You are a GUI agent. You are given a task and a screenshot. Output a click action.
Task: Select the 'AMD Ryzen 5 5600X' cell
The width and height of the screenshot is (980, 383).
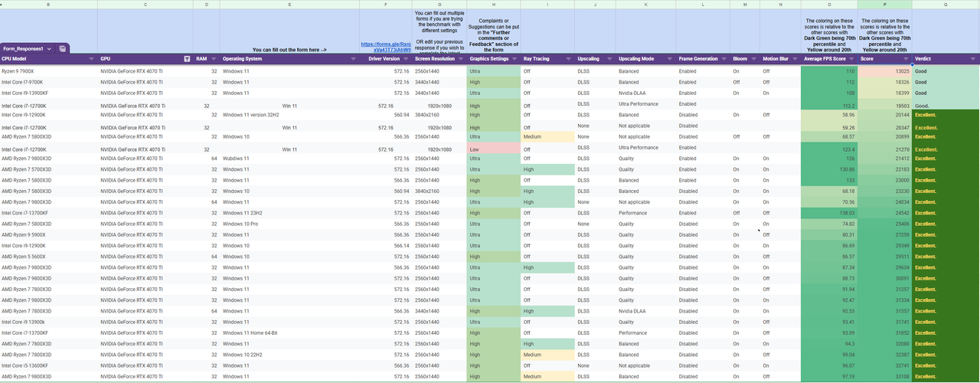pyautogui.click(x=49, y=257)
